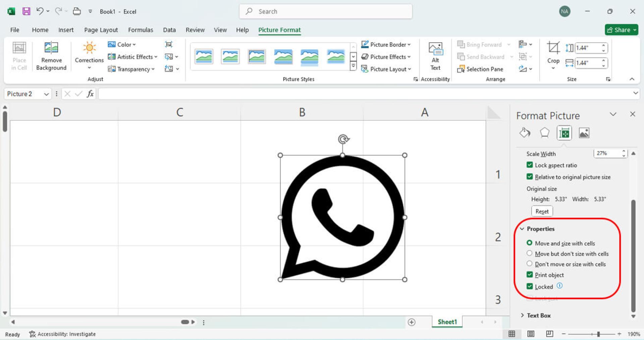The width and height of the screenshot is (644, 340).
Task: Toggle the Locked checkbox
Action: pos(530,286)
